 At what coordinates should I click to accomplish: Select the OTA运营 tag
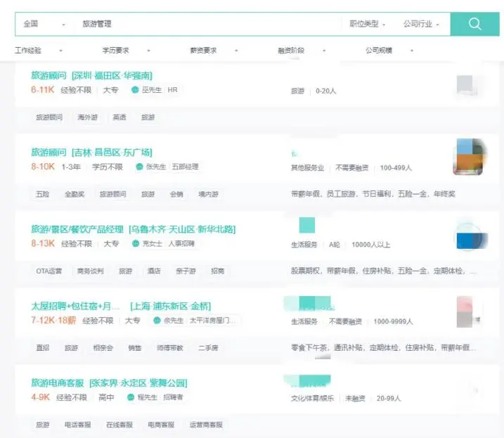[49, 271]
